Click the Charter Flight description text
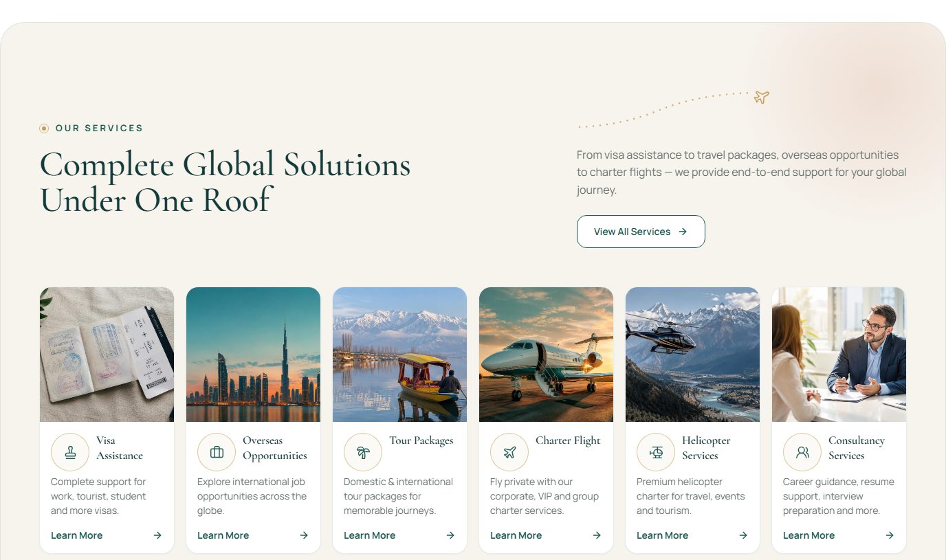The image size is (946, 560). pos(544,496)
